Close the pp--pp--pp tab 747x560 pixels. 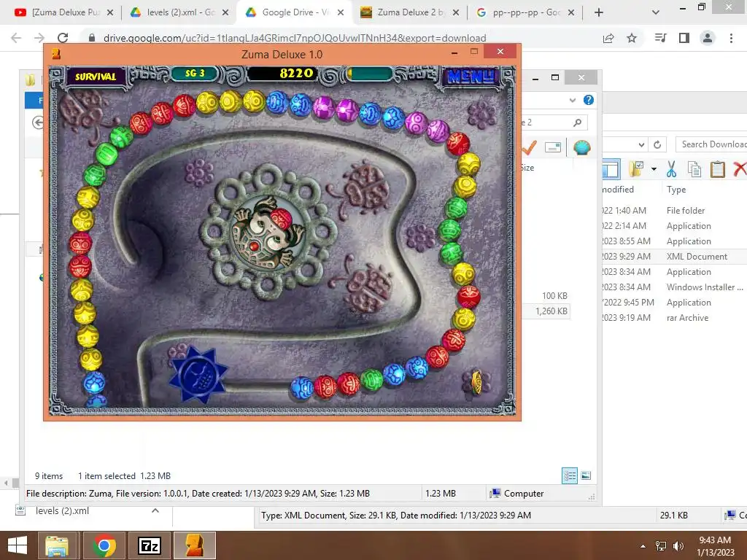[571, 12]
